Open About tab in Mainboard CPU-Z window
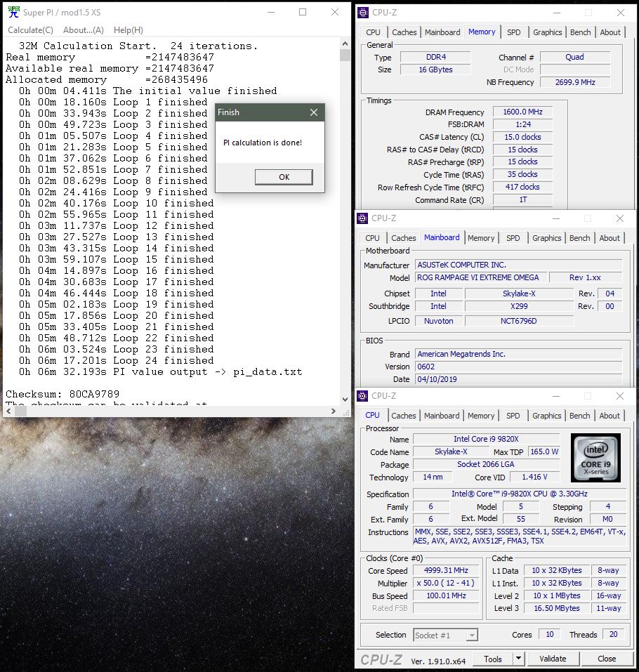Screen dimensions: 639x672 610,238
